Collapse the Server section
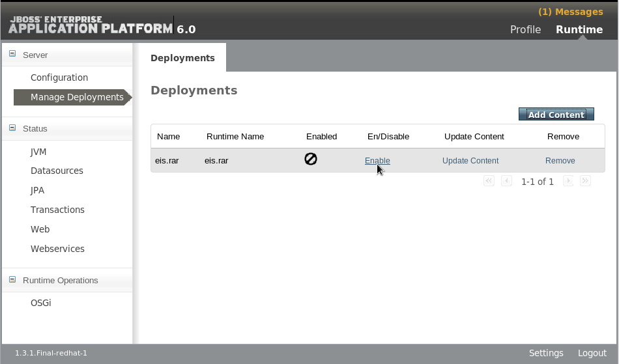Screen dimensions: 619x364 click(x=12, y=55)
